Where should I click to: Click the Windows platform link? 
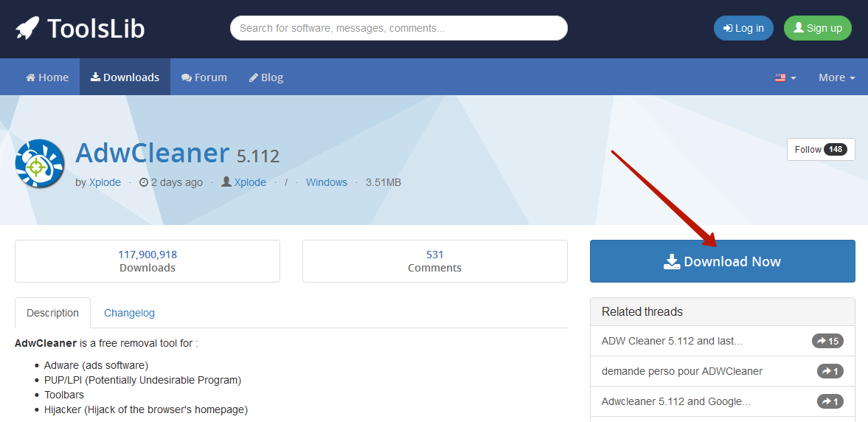327,183
